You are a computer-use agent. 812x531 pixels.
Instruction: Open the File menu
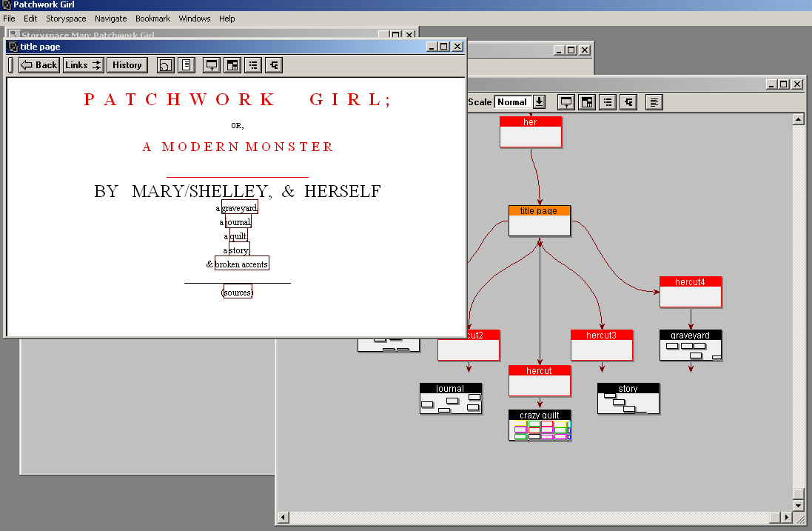click(x=10, y=19)
